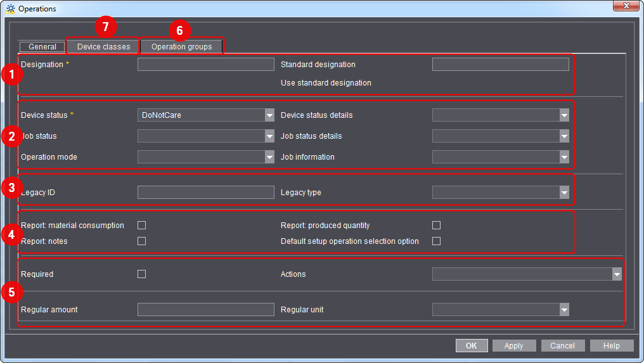Toggle Report: produced quantity checkbox
The width and height of the screenshot is (644, 363).
coord(436,225)
